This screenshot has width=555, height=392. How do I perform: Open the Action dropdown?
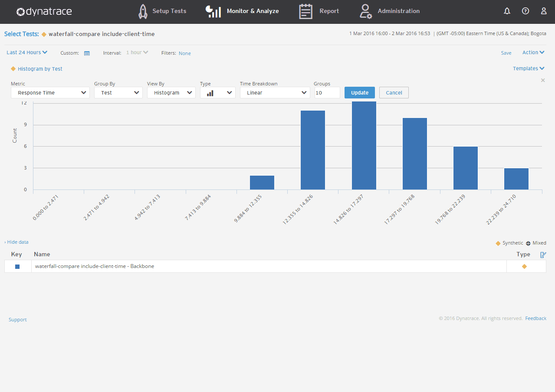coord(533,52)
